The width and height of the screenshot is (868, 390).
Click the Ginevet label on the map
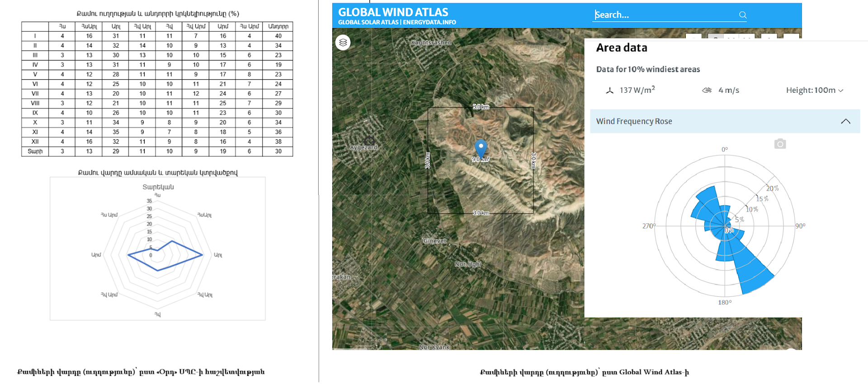(434, 241)
